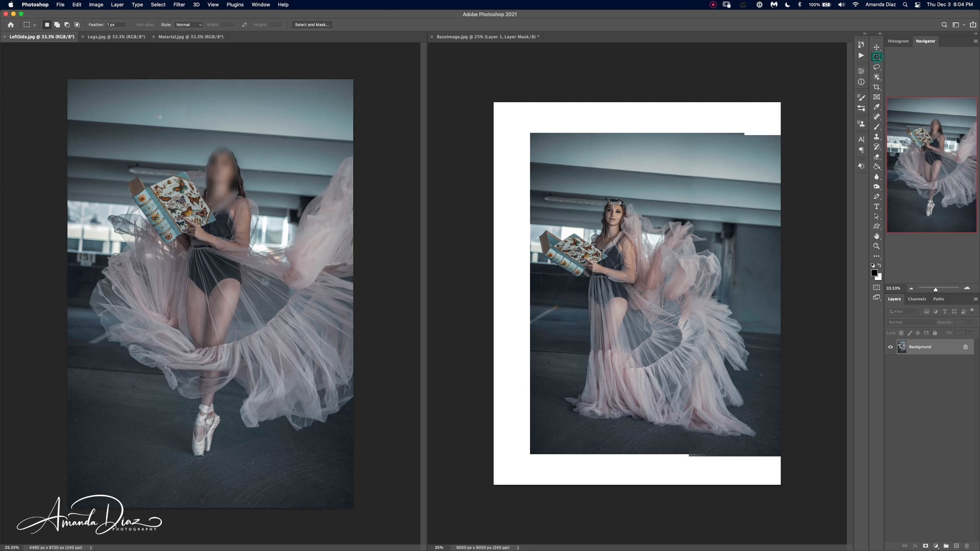Enable Intersect with selection mode
Image resolution: width=980 pixels, height=551 pixels.
[77, 25]
